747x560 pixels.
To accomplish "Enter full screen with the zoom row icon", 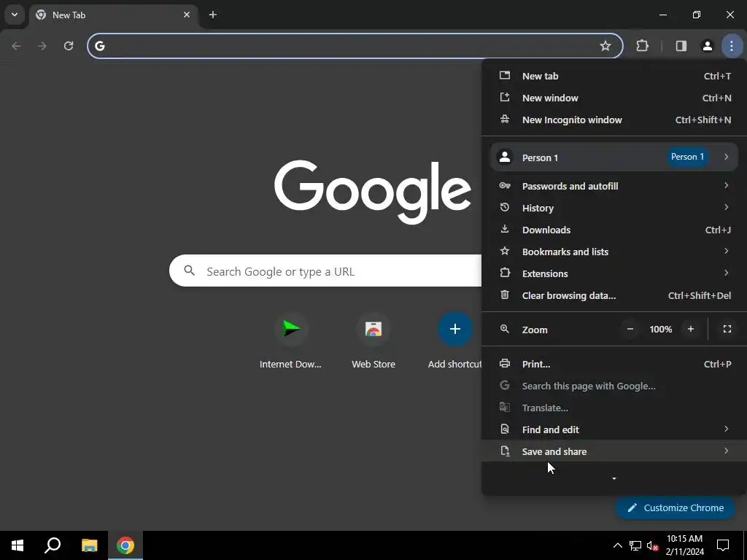I will [x=727, y=329].
